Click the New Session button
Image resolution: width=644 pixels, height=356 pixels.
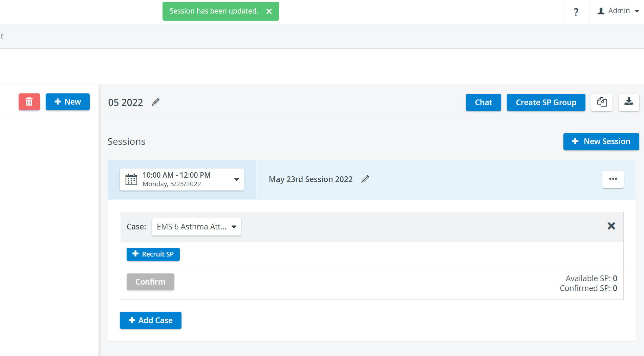coord(601,141)
